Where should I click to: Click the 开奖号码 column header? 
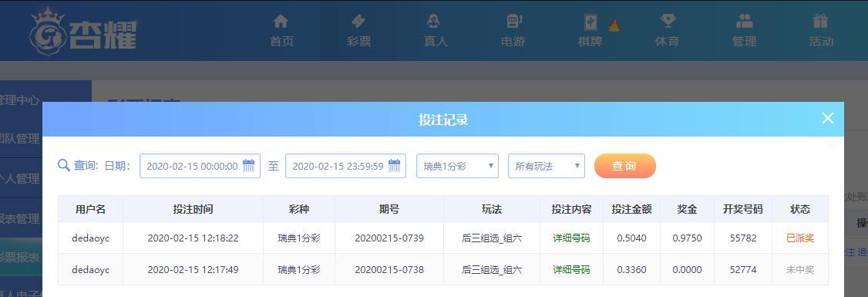[x=743, y=209]
